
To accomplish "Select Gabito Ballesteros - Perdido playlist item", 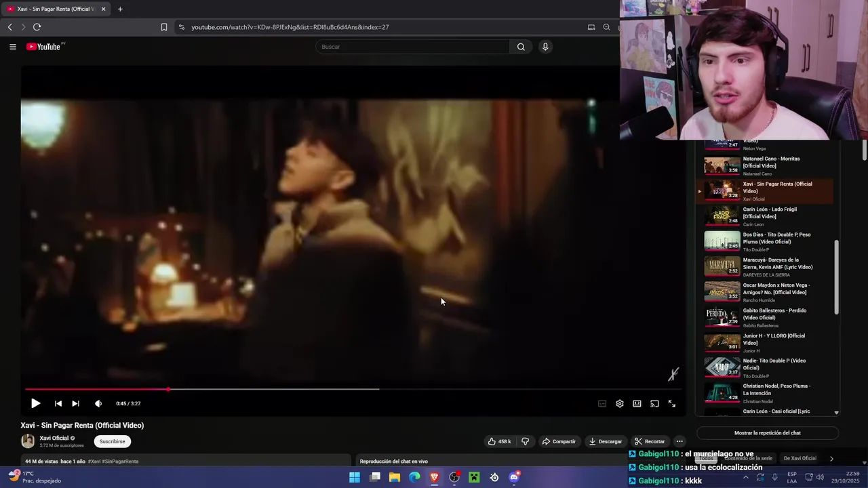I will tap(765, 317).
